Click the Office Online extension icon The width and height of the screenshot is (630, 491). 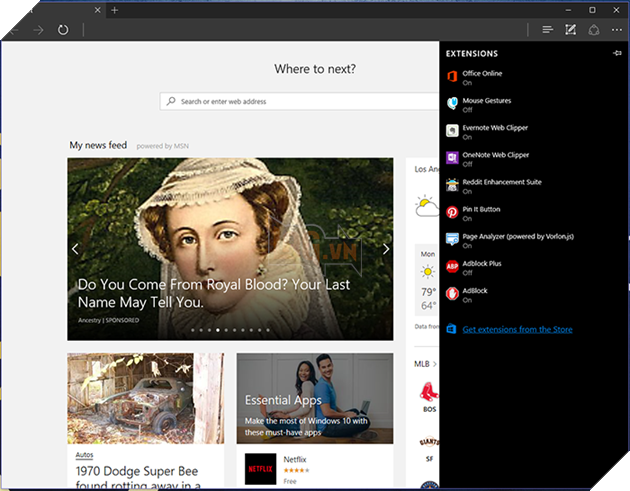click(452, 76)
